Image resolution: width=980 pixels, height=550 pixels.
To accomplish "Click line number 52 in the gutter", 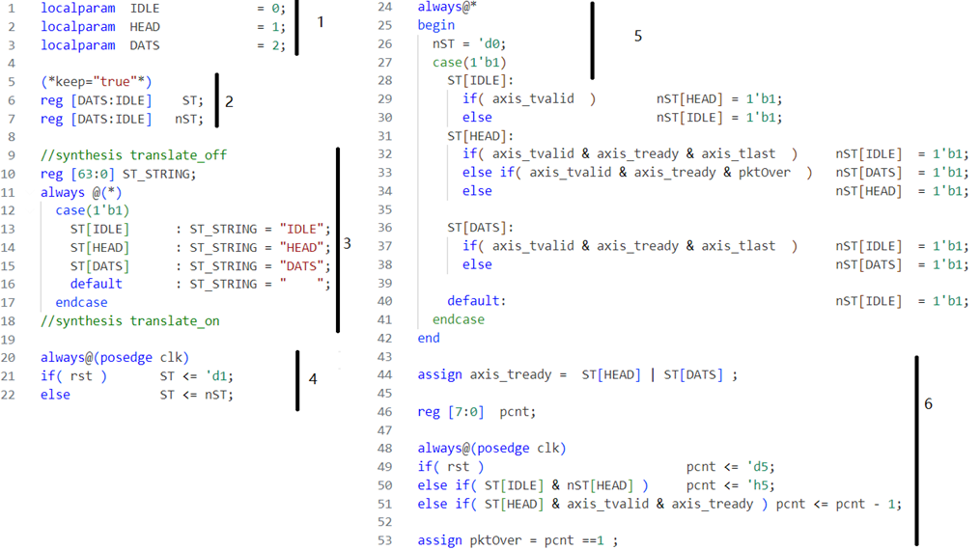I will click(385, 522).
